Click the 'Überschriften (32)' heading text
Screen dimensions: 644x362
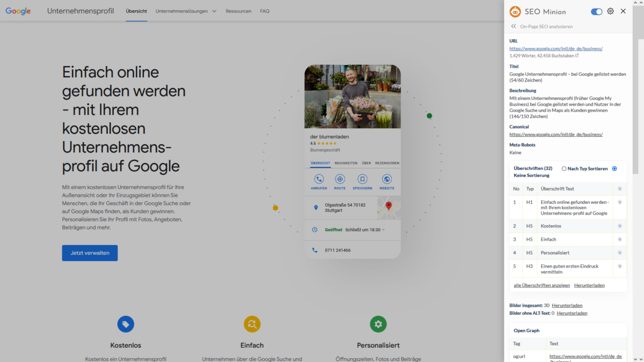[533, 168]
